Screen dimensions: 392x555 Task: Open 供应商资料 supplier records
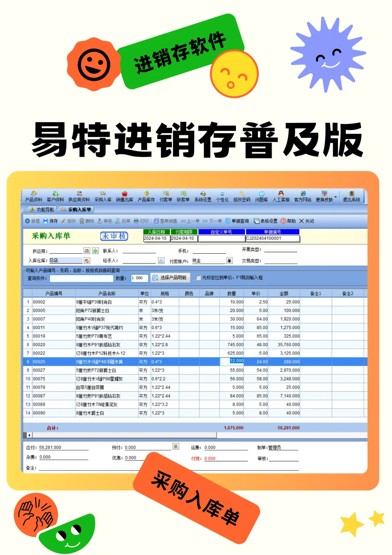click(80, 196)
